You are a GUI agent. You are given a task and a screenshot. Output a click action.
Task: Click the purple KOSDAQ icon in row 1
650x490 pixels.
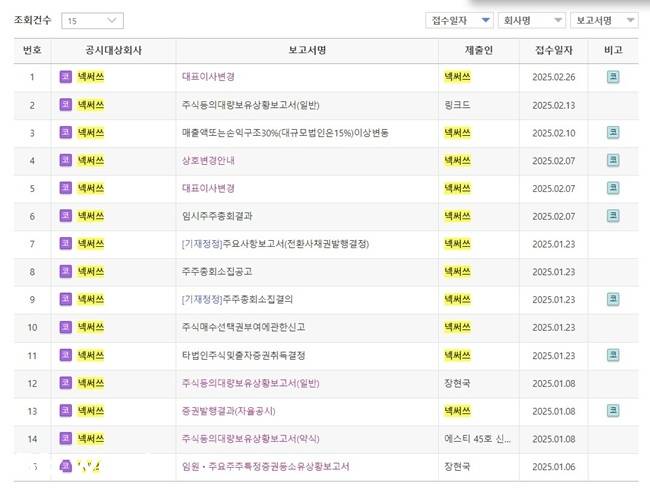coord(65,77)
